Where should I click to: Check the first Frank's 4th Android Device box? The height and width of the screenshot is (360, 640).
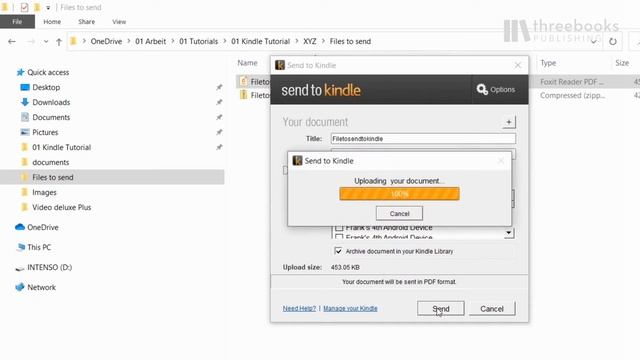339,228
